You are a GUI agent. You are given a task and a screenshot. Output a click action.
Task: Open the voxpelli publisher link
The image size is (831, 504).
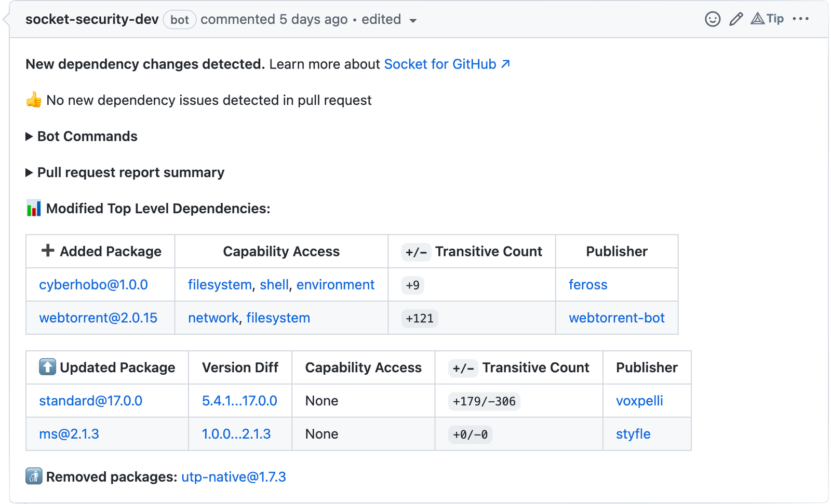click(x=639, y=401)
